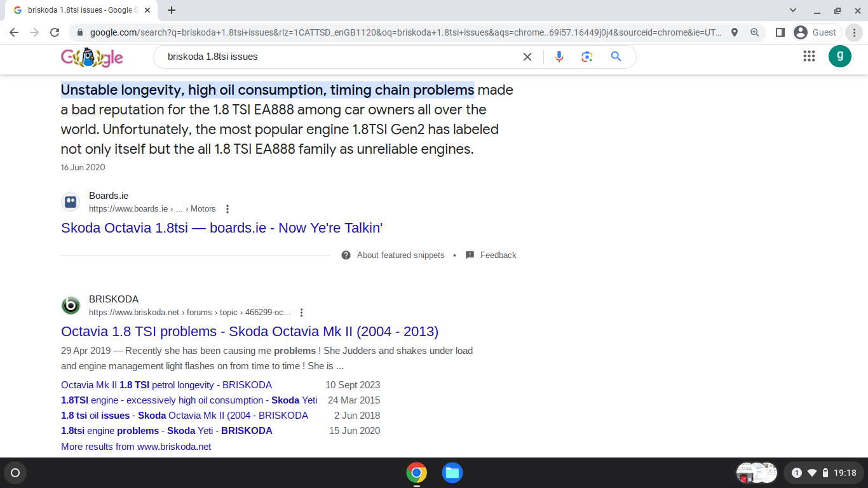868x488 pixels.
Task: Toggle the browser side panel icon
Action: point(780,32)
